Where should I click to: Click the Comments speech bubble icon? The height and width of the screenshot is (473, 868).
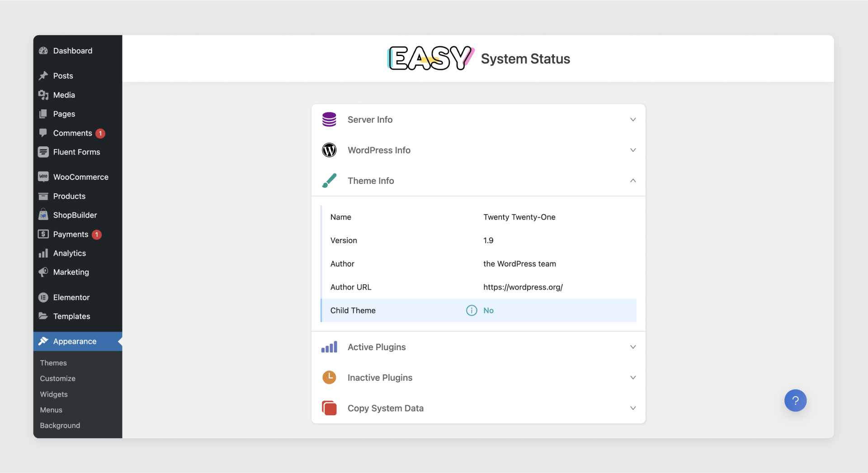pyautogui.click(x=43, y=133)
